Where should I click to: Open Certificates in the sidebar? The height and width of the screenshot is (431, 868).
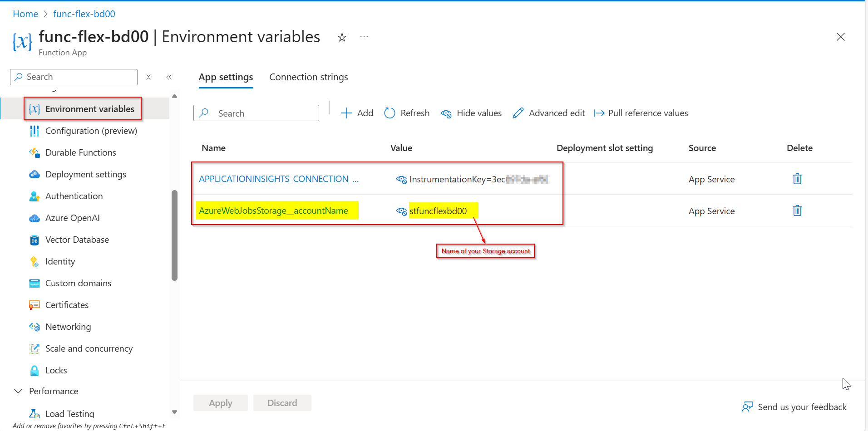click(67, 305)
